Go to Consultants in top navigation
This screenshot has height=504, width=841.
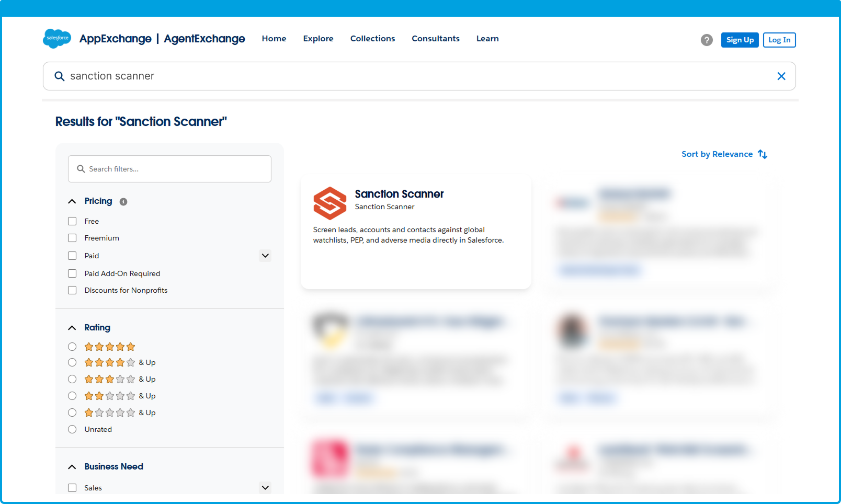pos(435,39)
